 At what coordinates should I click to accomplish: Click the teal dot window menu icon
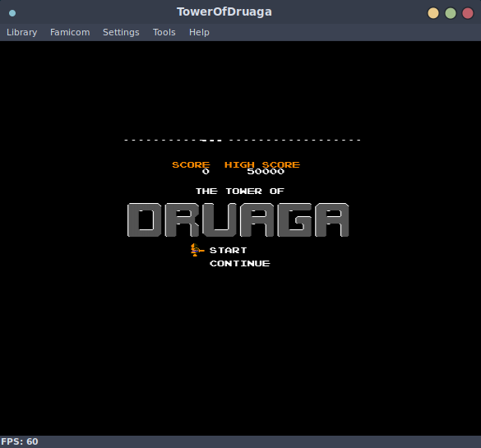pos(12,13)
